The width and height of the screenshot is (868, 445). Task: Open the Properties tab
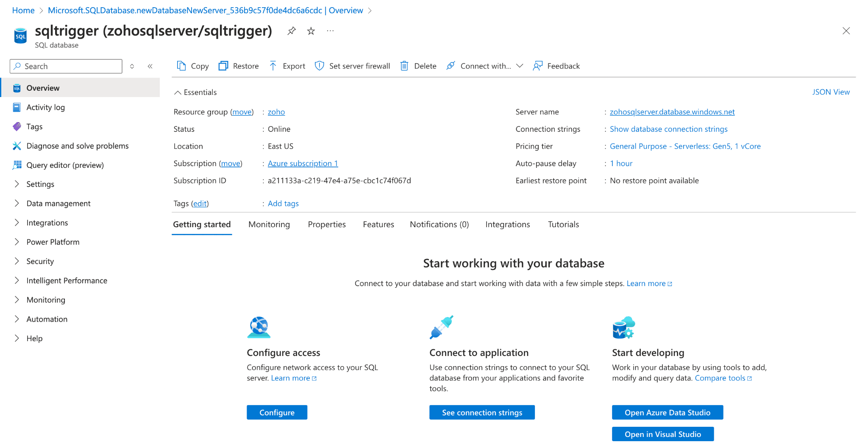[326, 224]
